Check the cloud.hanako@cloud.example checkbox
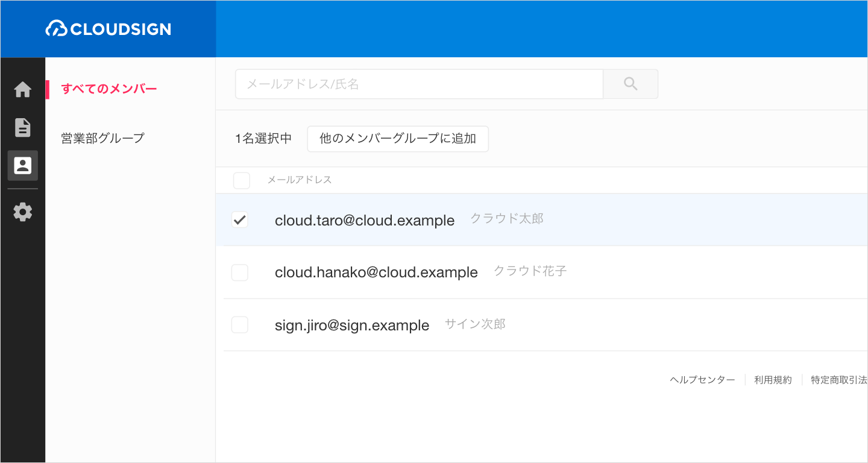 click(240, 272)
